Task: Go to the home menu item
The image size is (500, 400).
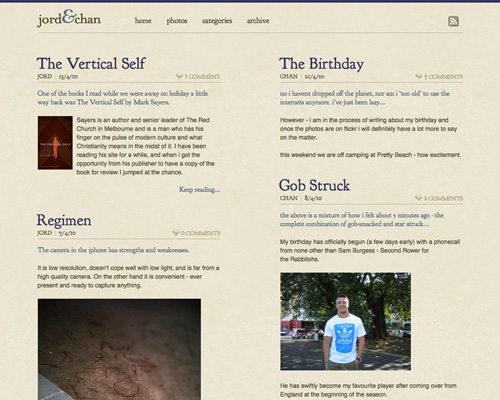Action: coord(143,21)
